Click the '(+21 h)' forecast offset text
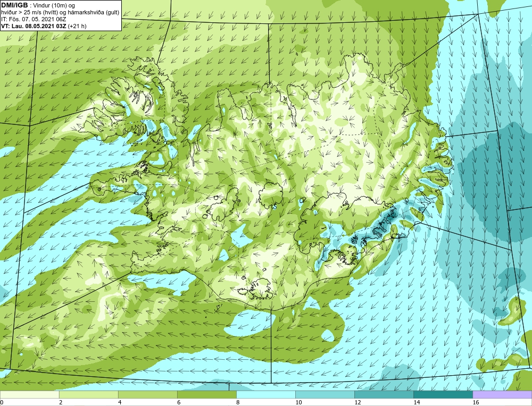532x406 pixels. pos(77,26)
